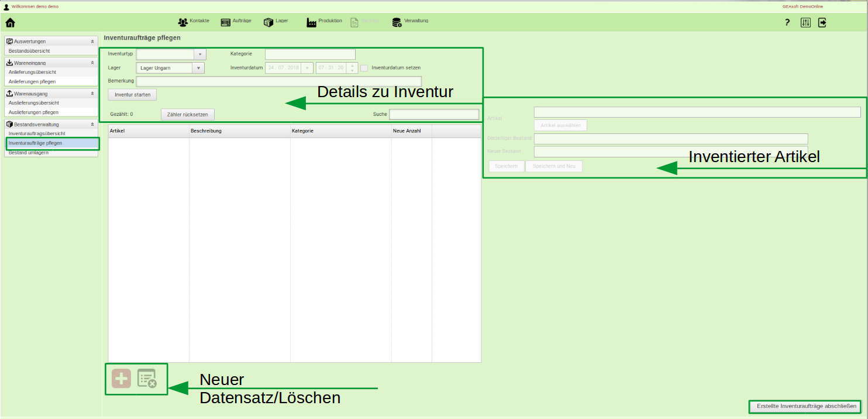The height and width of the screenshot is (419, 868).
Task: Add new record with plus icon
Action: point(122,379)
